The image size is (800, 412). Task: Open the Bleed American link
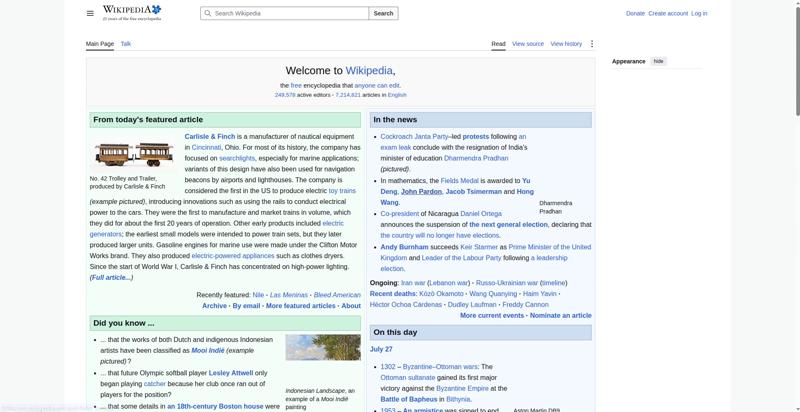(337, 295)
